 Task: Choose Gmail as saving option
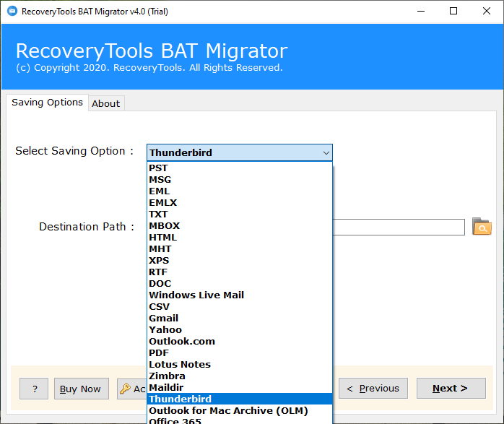(x=240, y=319)
